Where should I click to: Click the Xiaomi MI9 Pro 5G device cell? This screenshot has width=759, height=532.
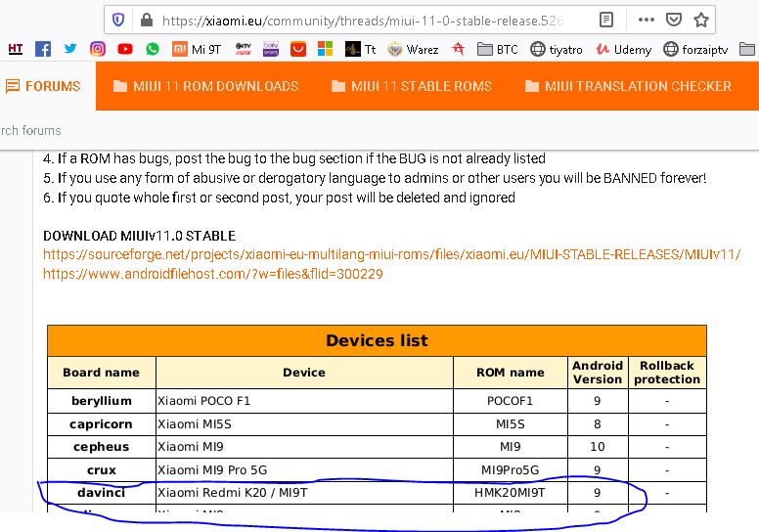[x=304, y=470]
